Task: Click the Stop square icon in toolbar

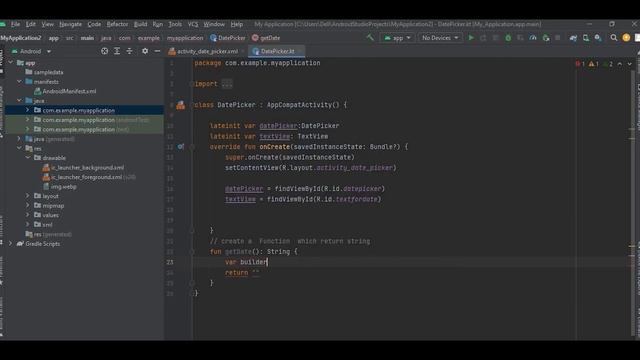Action: [x=558, y=38]
